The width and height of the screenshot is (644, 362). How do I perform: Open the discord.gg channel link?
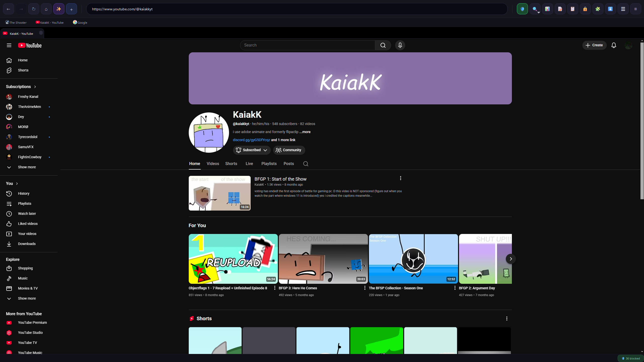251,140
